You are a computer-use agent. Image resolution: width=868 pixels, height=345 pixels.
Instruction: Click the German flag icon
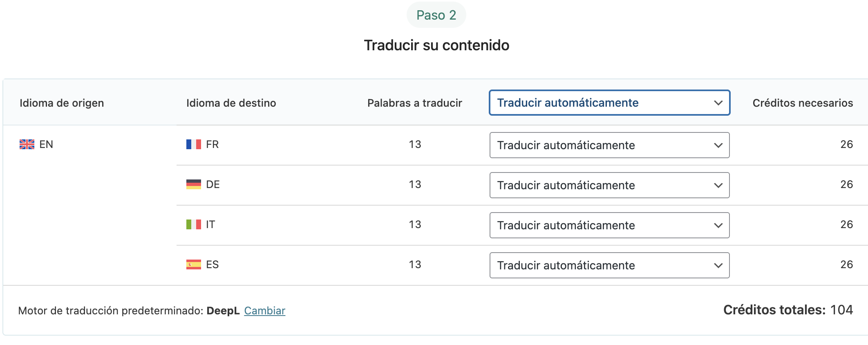193,184
